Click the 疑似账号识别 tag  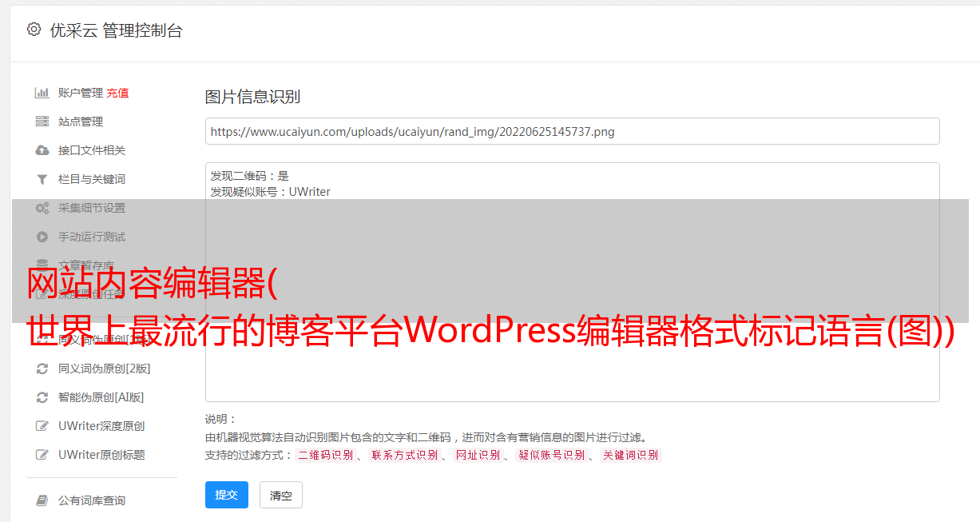click(x=551, y=455)
